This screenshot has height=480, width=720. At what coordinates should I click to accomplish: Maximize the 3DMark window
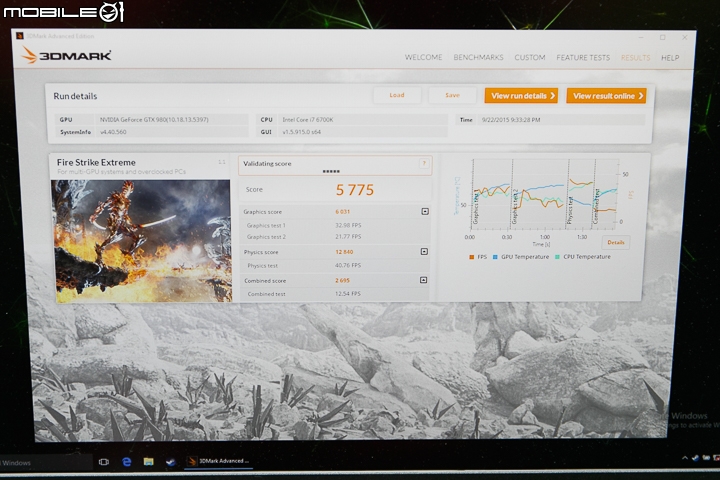click(x=663, y=38)
